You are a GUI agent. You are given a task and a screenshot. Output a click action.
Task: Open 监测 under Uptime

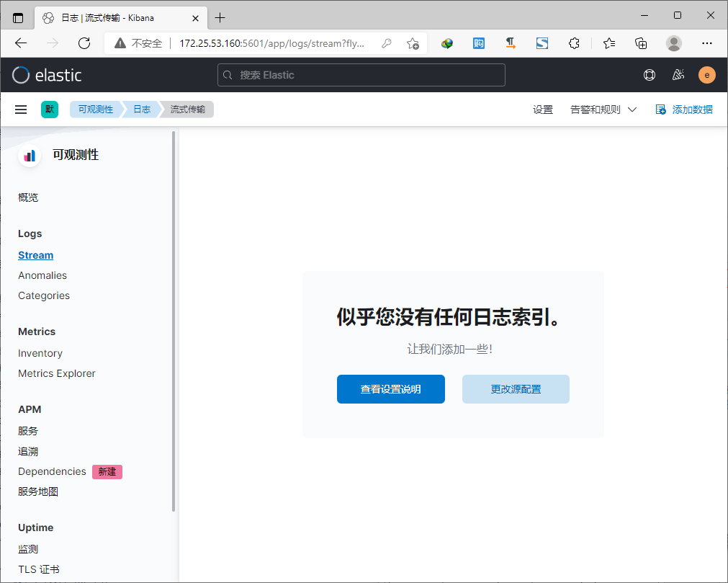pos(28,549)
